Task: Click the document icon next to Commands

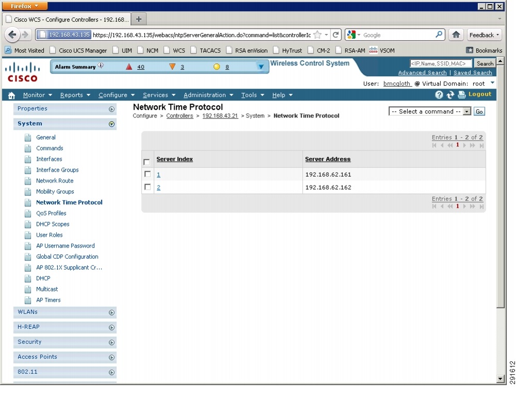Action: click(x=28, y=148)
